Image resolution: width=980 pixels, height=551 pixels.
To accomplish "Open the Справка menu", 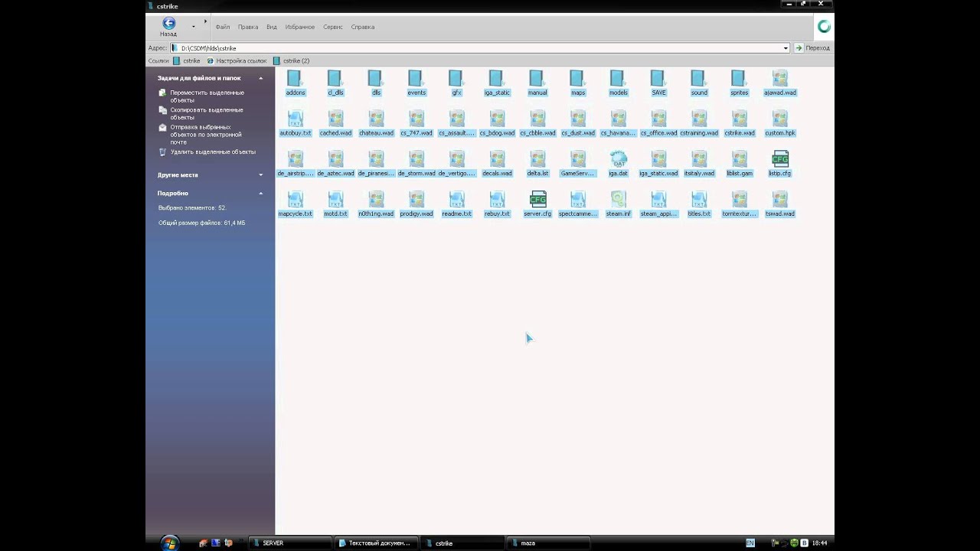I will 363,27.
